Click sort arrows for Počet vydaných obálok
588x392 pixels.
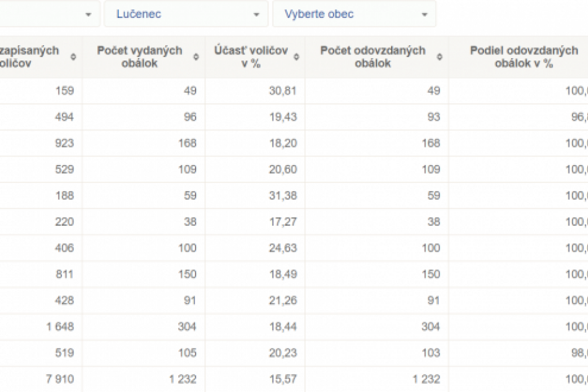pyautogui.click(x=196, y=57)
